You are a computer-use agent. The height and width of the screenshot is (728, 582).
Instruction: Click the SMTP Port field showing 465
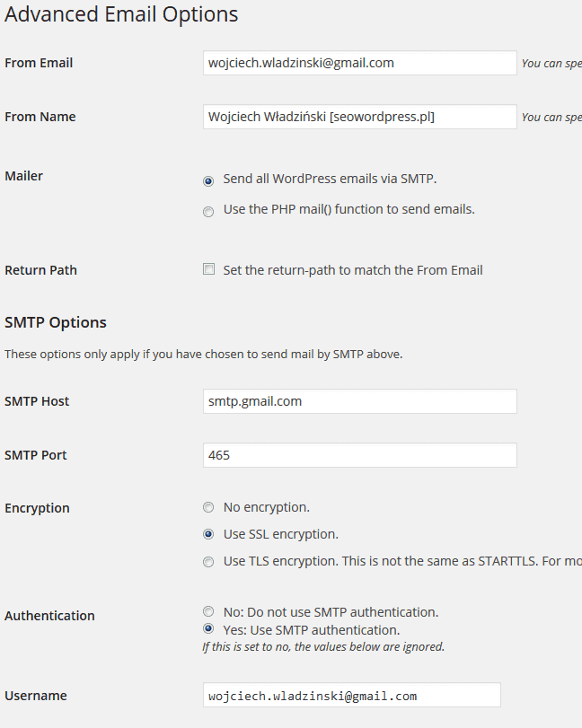click(360, 455)
